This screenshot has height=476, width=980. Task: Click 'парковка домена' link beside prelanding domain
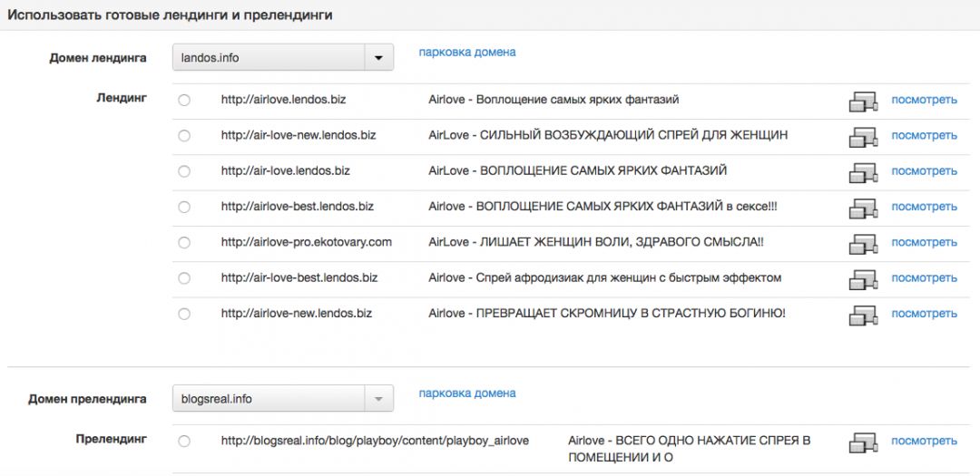[467, 393]
